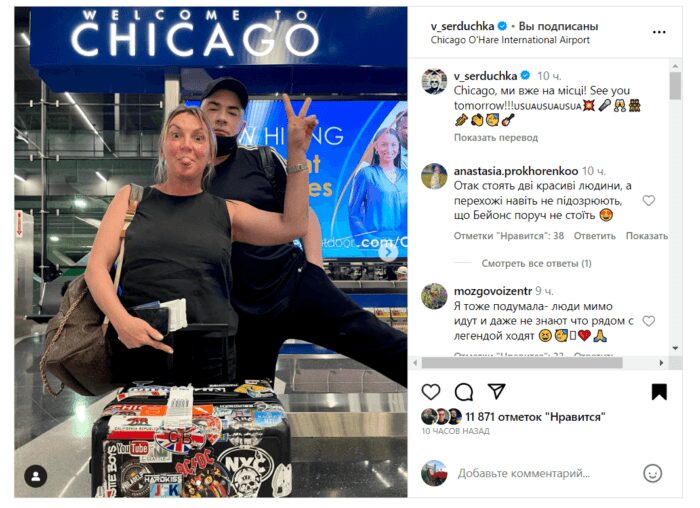This screenshot has height=508, width=700.
Task: Click the 'Добавьте комментарий' field
Action: pyautogui.click(x=524, y=473)
